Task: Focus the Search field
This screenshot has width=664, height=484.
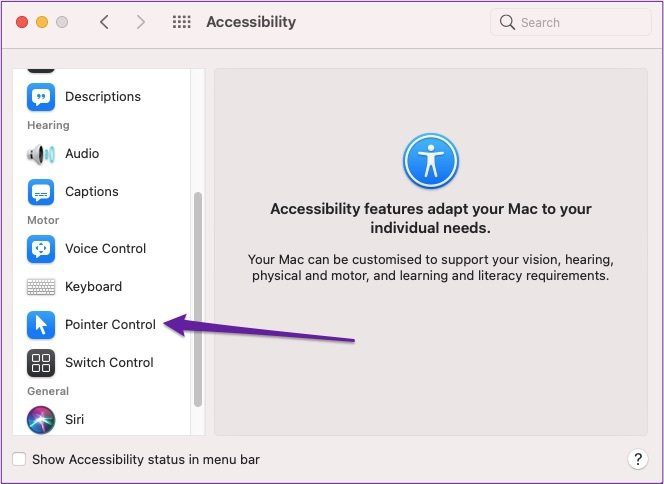Action: point(570,22)
